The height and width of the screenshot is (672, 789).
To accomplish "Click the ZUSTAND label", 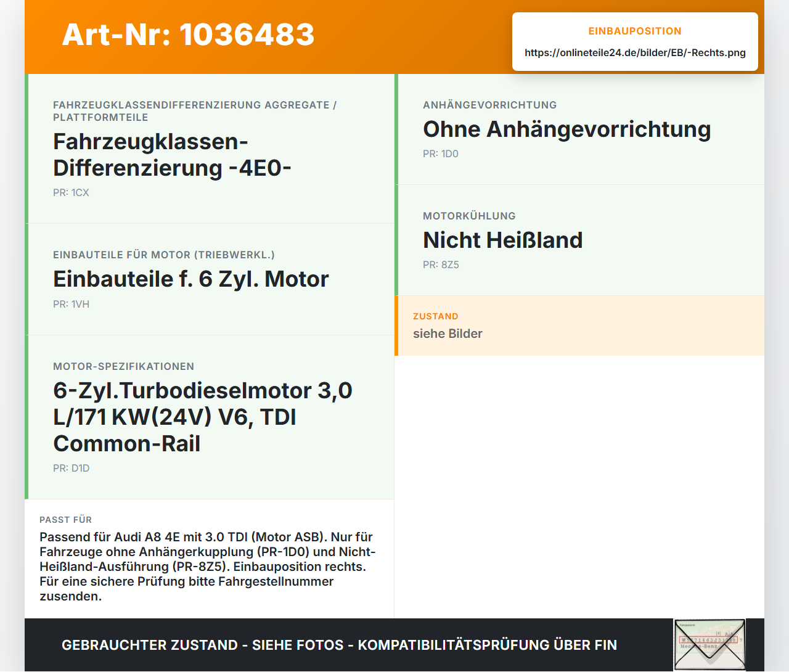I will [436, 316].
